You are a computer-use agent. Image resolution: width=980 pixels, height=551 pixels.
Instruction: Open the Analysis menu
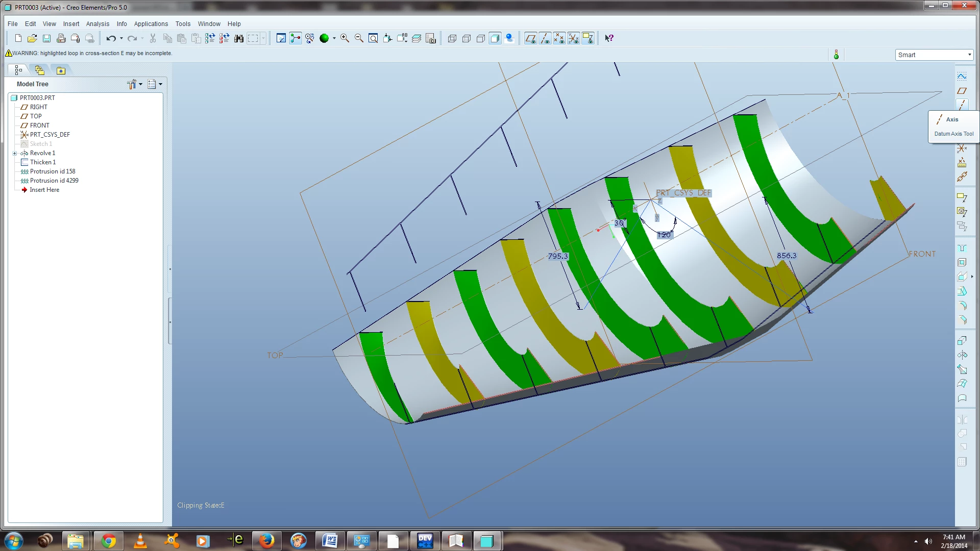[x=97, y=24]
